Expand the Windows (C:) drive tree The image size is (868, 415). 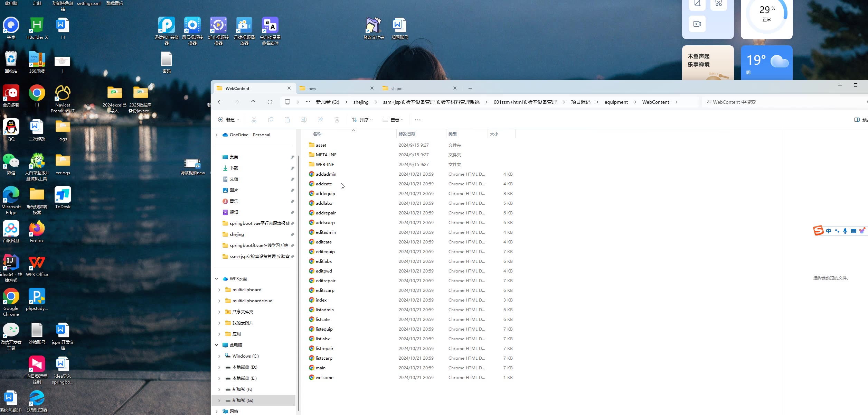219,356
